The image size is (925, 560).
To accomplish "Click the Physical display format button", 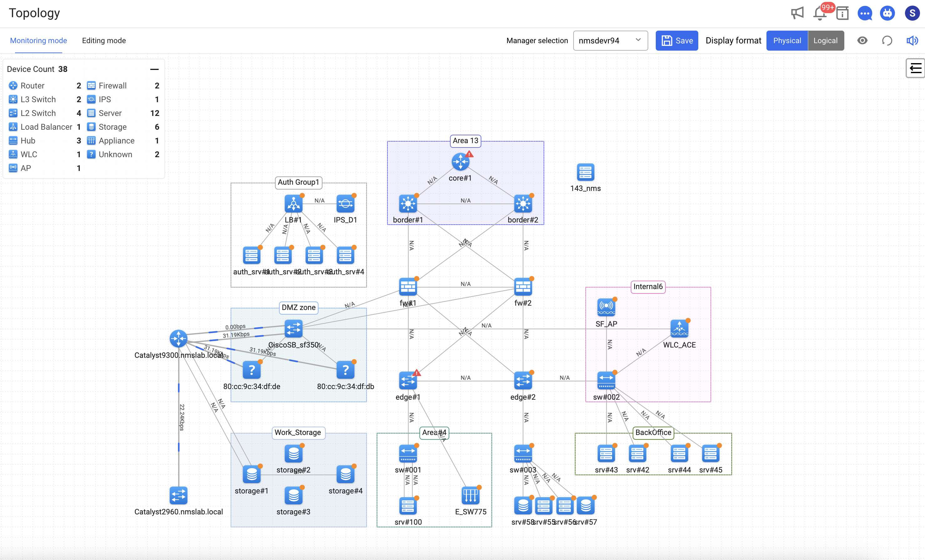I will [787, 41].
